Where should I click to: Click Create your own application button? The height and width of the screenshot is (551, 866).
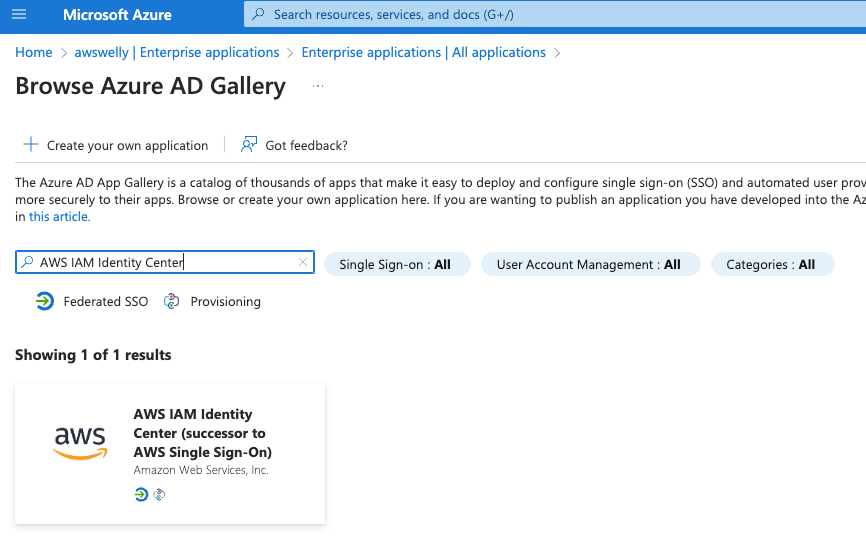tap(127, 146)
